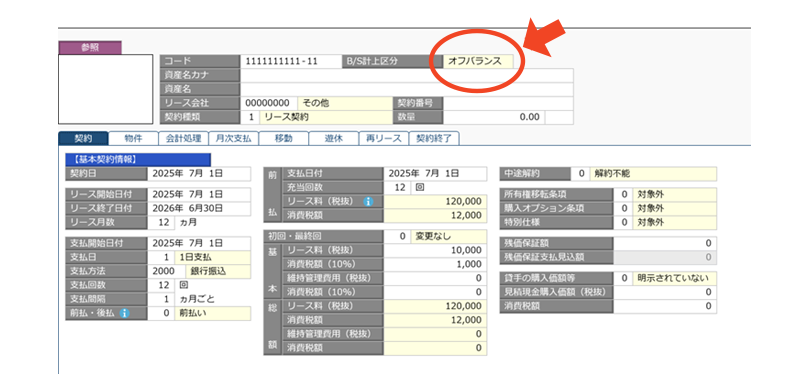Click the purple 参照 button
The image size is (800, 380).
coord(90,47)
